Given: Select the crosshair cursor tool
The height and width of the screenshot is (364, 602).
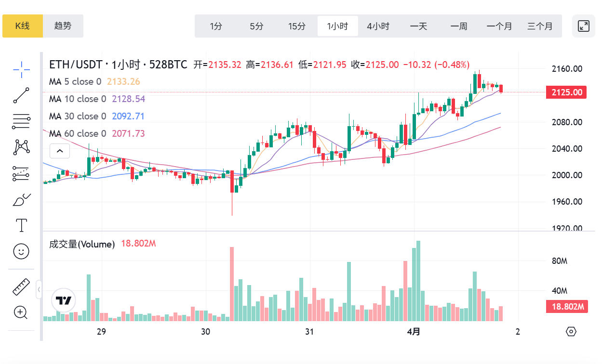Looking at the screenshot, I should [21, 70].
